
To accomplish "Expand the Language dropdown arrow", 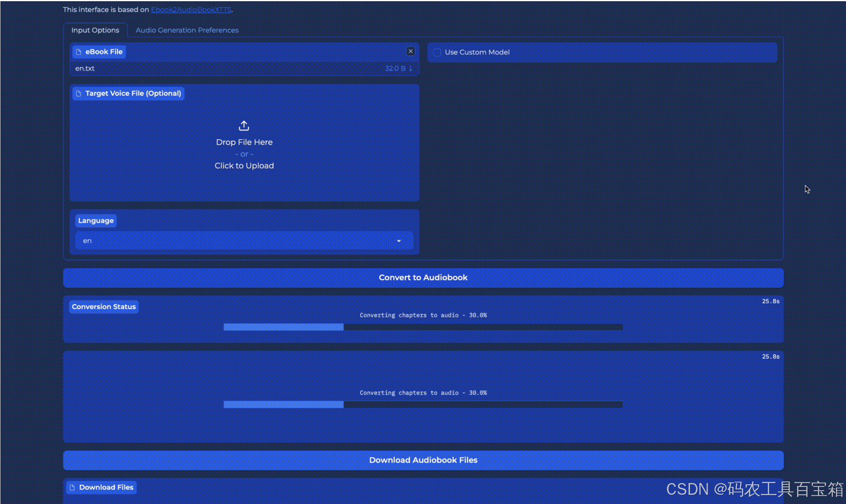I will (x=399, y=241).
